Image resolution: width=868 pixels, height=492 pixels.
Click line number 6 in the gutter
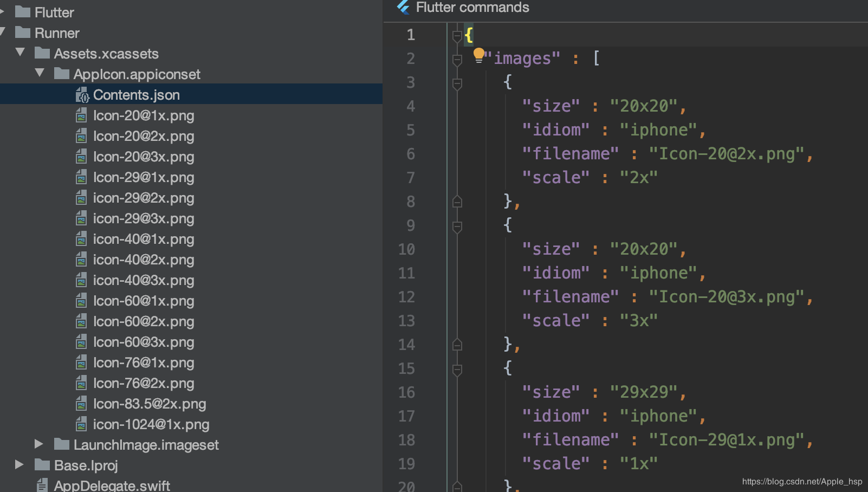[411, 154]
